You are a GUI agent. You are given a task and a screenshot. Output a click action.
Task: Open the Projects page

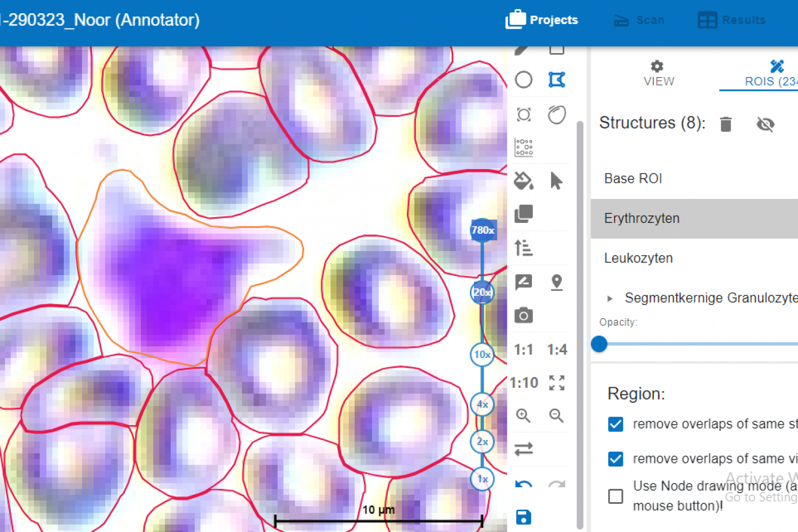pos(542,20)
